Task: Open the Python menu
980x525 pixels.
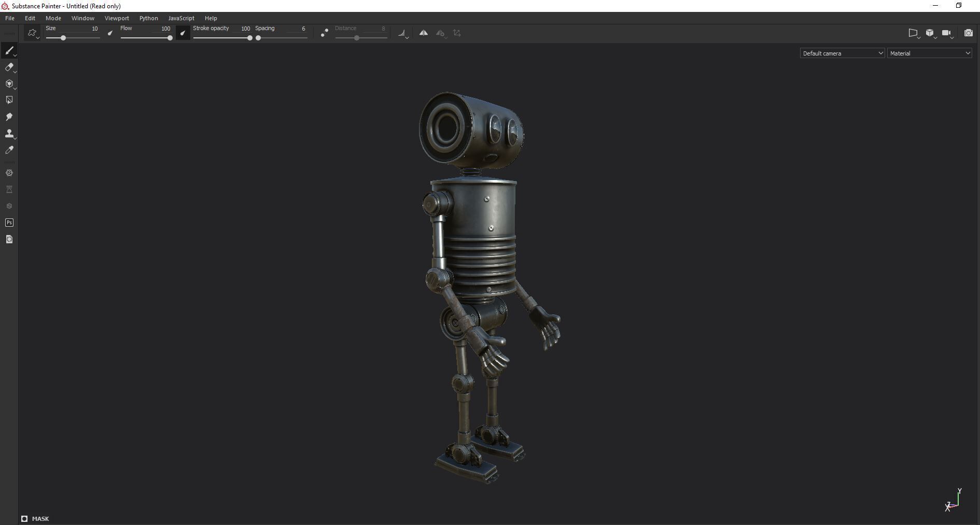Action: 149,18
